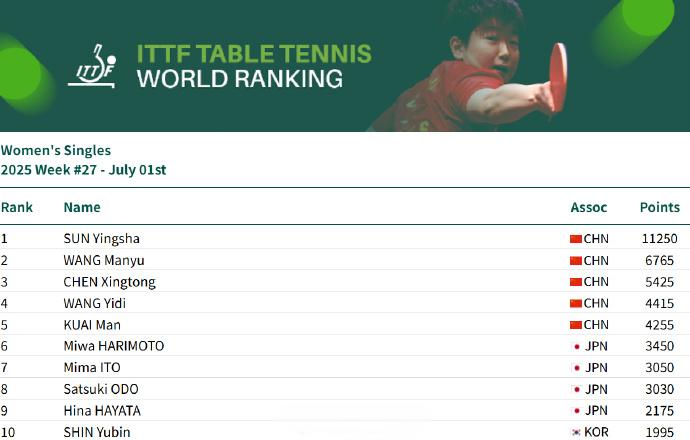The height and width of the screenshot is (440, 690).
Task: Click China flag in KUAI Man row
Action: tap(576, 325)
